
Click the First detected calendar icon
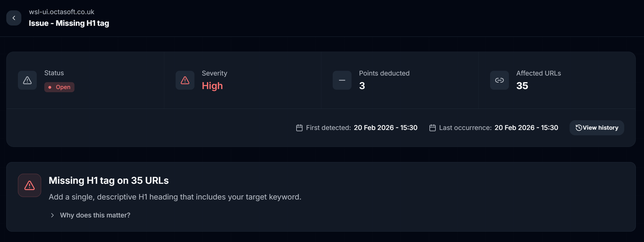click(299, 128)
